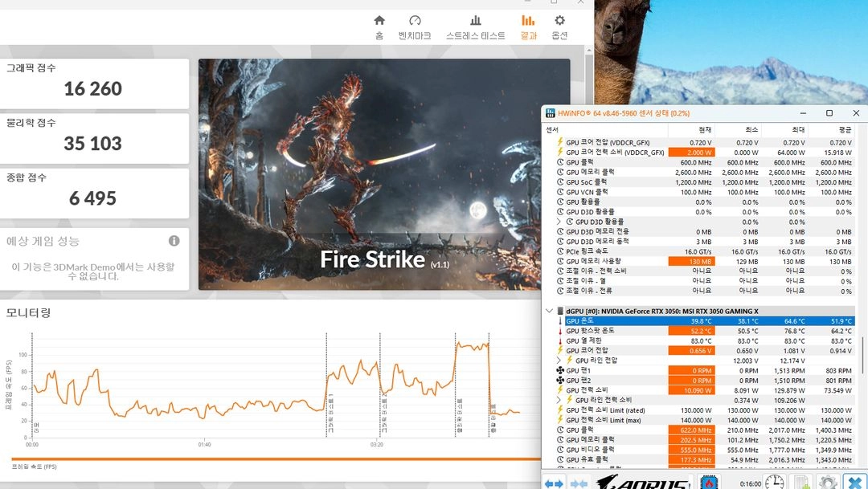Click the HWiNFO app icon in title bar
This screenshot has width=868, height=489.
point(551,113)
